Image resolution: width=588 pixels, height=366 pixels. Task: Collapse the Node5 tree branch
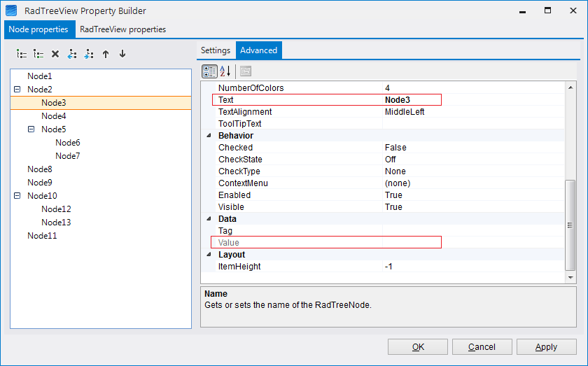31,129
